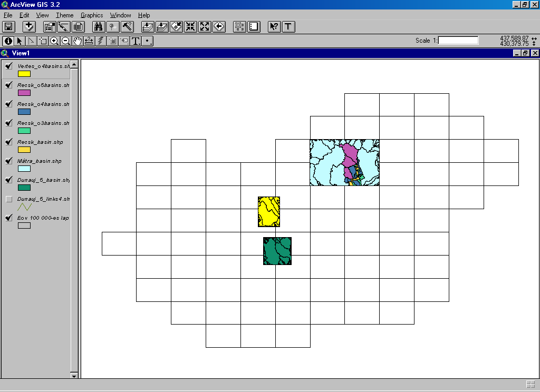Open the Text tool palette dropdown
Screen dimensions: 540x392
click(136, 41)
